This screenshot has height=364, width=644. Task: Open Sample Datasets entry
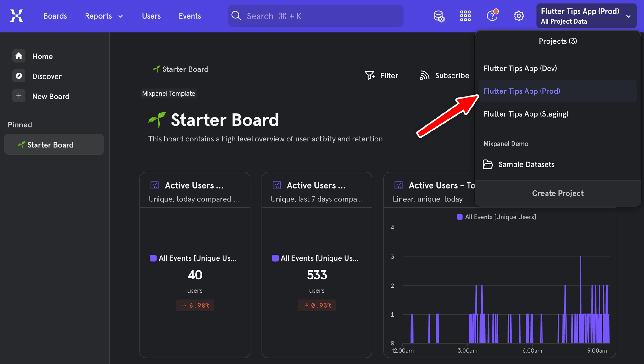pyautogui.click(x=558, y=164)
